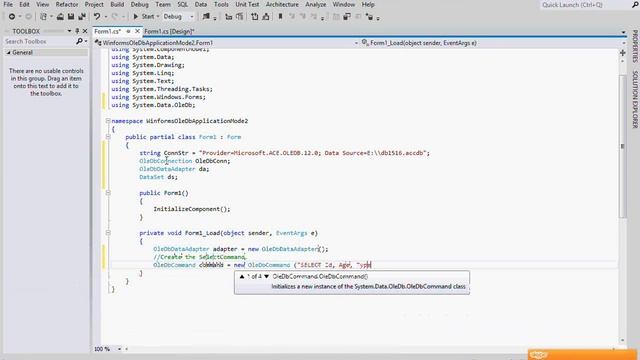This screenshot has width=640, height=360.
Task: Toggle a bookmark with the bookmark icon
Action: tap(280, 17)
